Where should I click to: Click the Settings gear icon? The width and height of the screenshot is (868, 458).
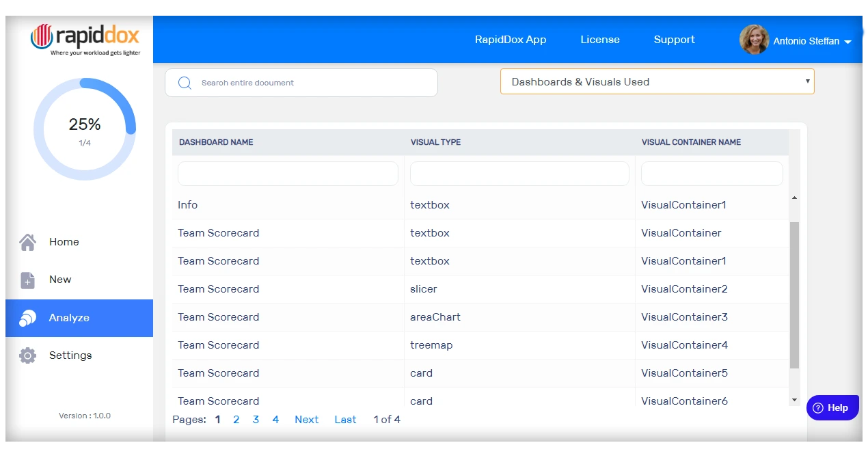(x=27, y=355)
